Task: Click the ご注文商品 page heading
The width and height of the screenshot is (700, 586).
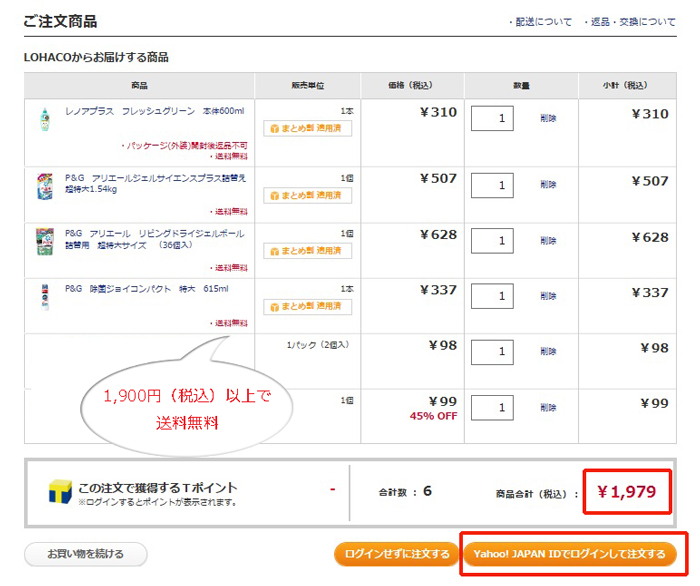Action: (60, 21)
